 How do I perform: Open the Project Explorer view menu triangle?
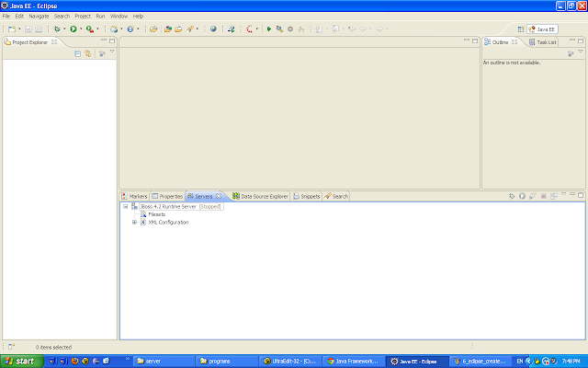112,52
